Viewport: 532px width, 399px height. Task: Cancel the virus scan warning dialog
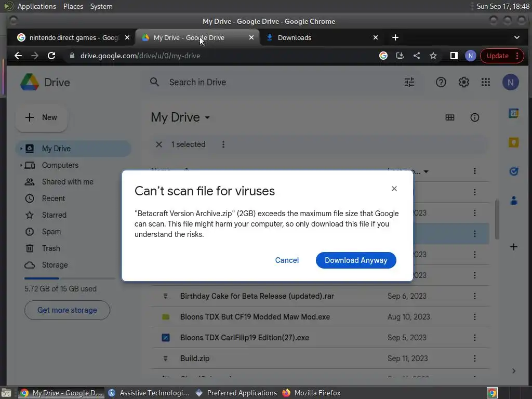tap(287, 260)
